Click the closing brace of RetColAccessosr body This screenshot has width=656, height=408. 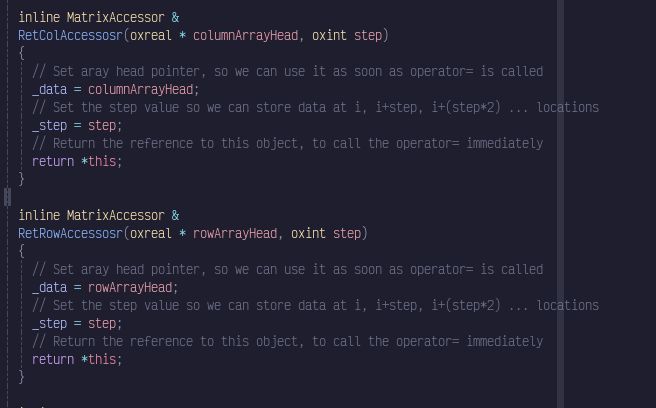[21, 179]
